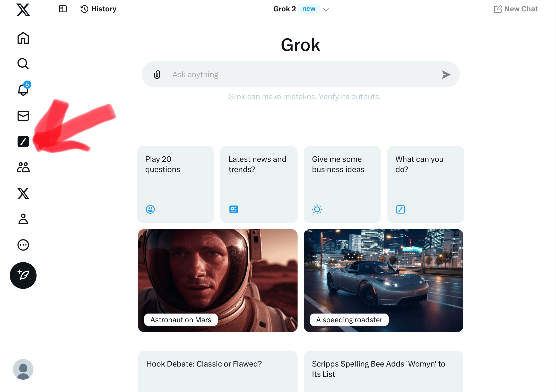Open the Communities people icon
Viewport: 556px width, 392px height.
23,167
